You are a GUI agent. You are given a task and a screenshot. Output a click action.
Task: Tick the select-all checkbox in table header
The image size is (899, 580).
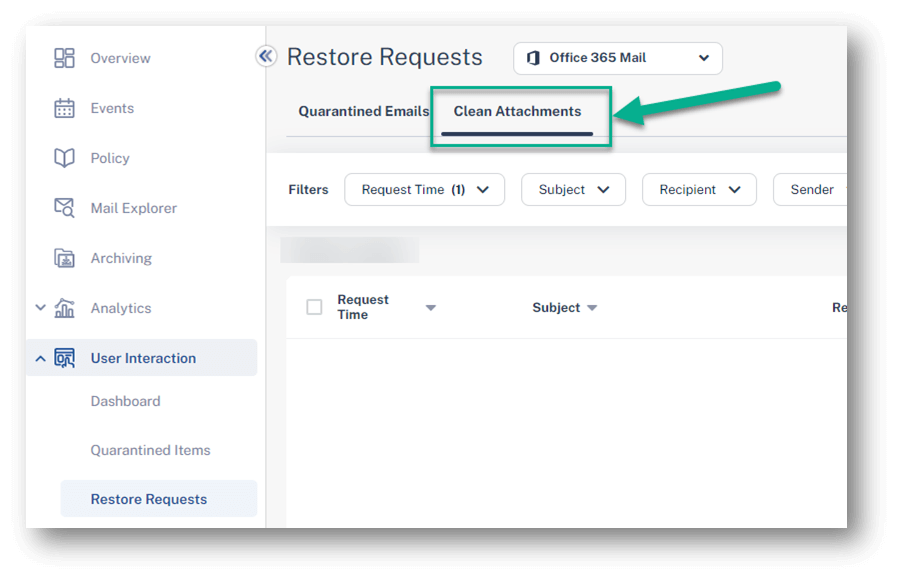pos(314,307)
